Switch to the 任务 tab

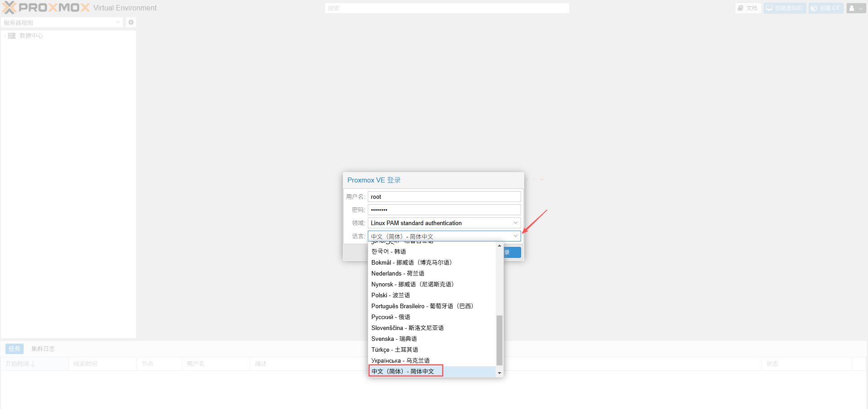(x=15, y=349)
